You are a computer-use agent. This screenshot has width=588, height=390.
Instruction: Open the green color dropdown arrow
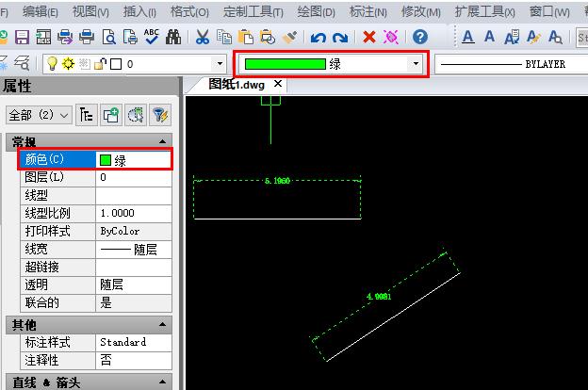(416, 64)
